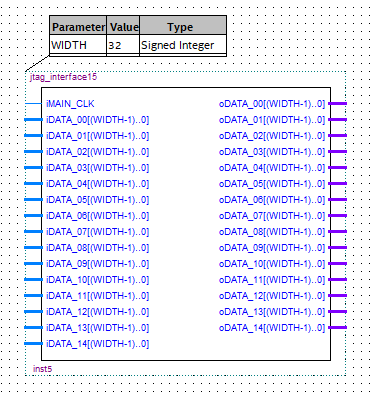Click the oDATA_11[(WIDTH-1)..0] output label

pyautogui.click(x=272, y=280)
